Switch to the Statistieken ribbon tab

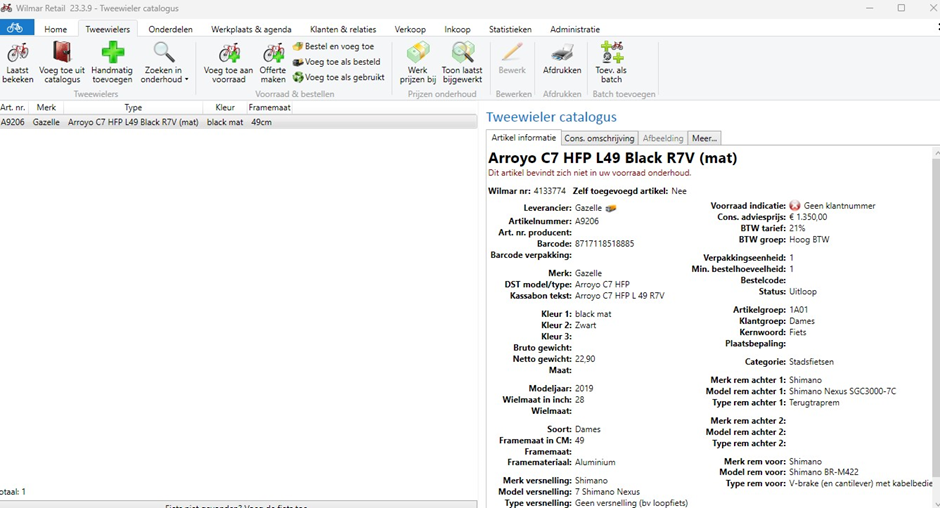point(510,29)
